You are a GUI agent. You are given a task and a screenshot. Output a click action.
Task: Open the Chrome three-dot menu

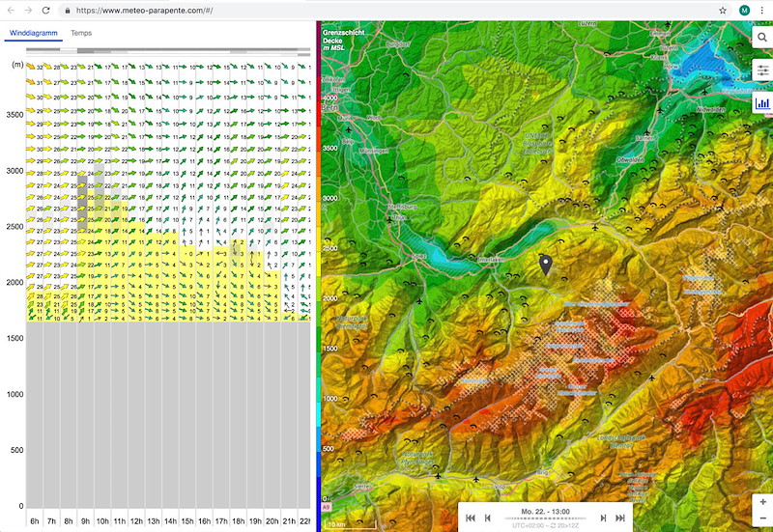(x=762, y=10)
